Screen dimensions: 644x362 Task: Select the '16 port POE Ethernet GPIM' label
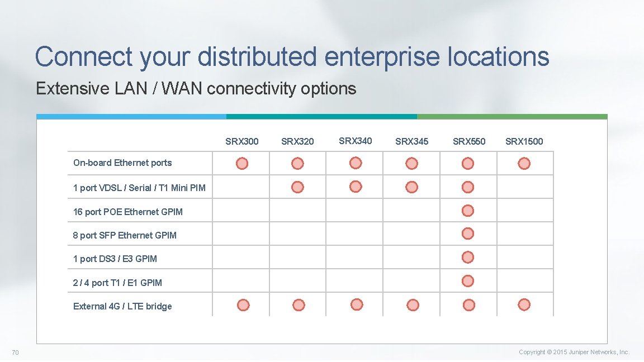click(127, 212)
